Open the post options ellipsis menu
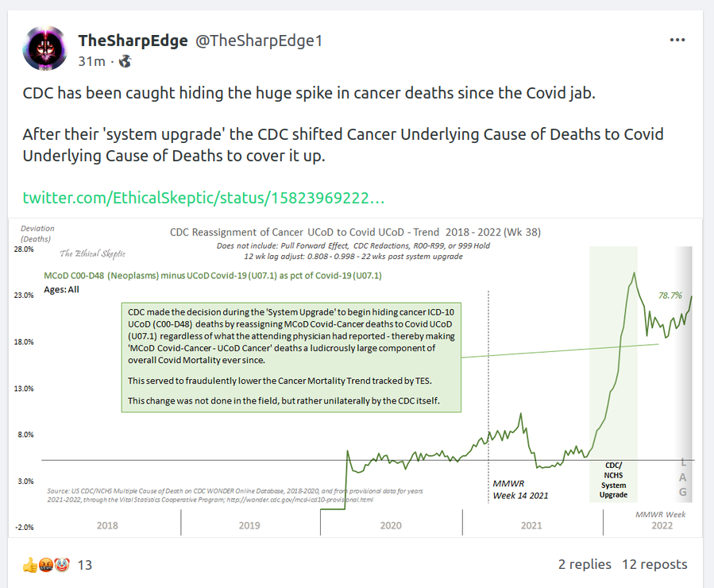The width and height of the screenshot is (714, 588). (x=677, y=41)
